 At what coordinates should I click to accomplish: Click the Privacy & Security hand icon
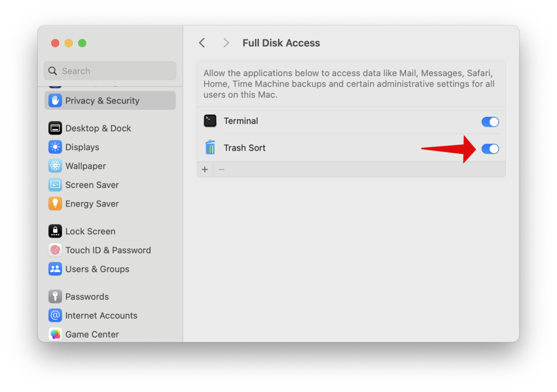click(x=55, y=101)
